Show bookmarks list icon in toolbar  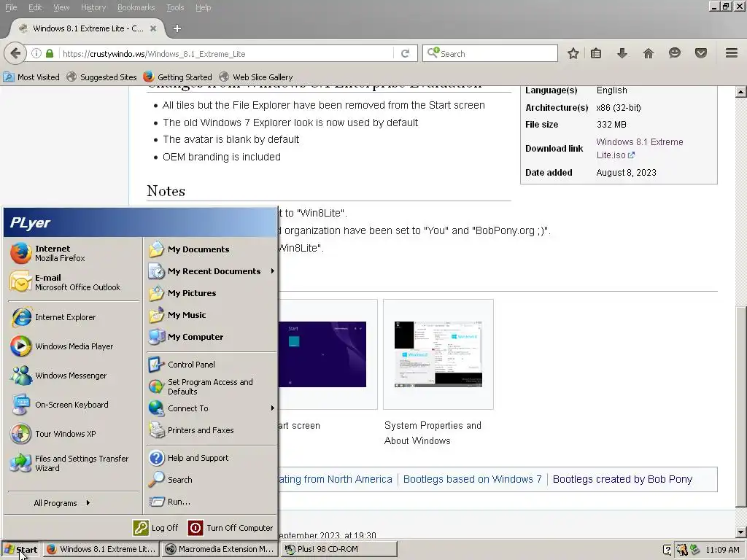coord(596,53)
